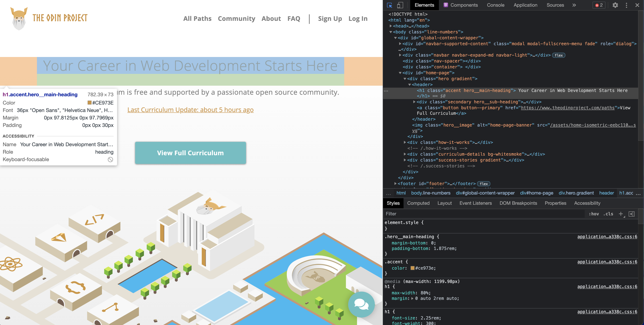Expand the footer element node
Viewport: 644px width, 325px height.
(x=395, y=184)
